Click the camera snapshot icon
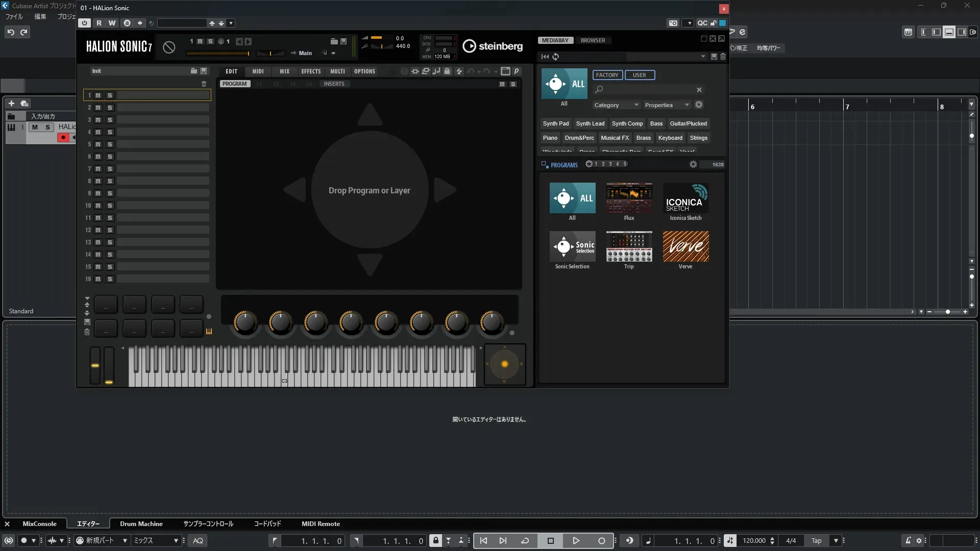The width and height of the screenshot is (980, 551). coord(673,23)
